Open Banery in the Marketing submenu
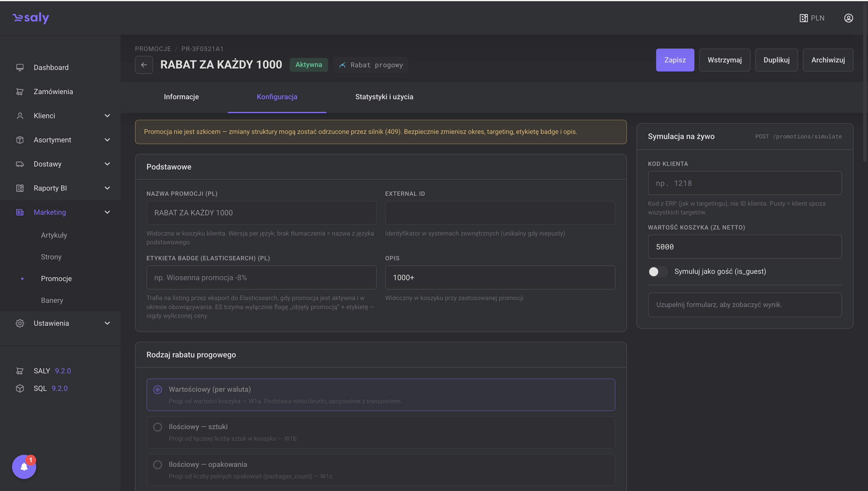Image resolution: width=868 pixels, height=491 pixels. click(52, 300)
